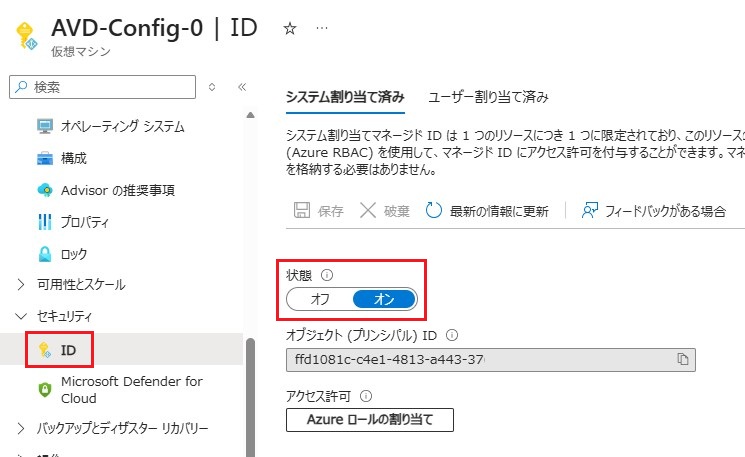745x457 pixels.
Task: Open the more options ellipsis menu
Action: 321,28
